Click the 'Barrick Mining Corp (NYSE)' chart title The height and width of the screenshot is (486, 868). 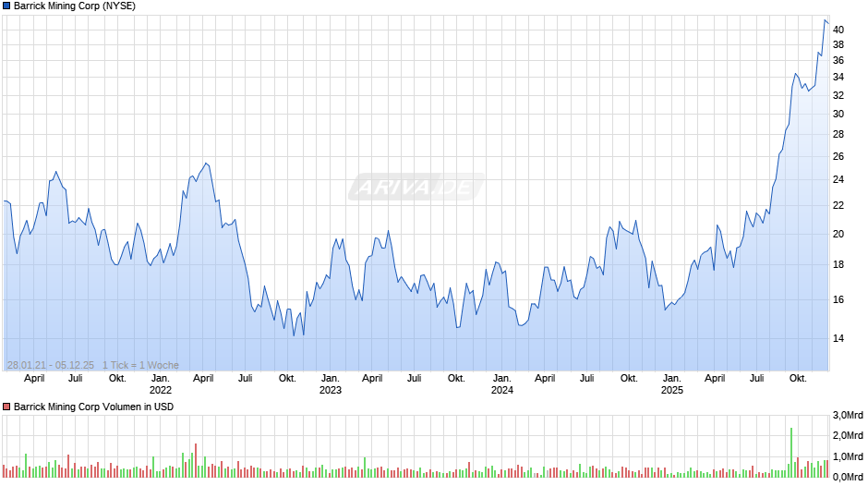coord(75,6)
